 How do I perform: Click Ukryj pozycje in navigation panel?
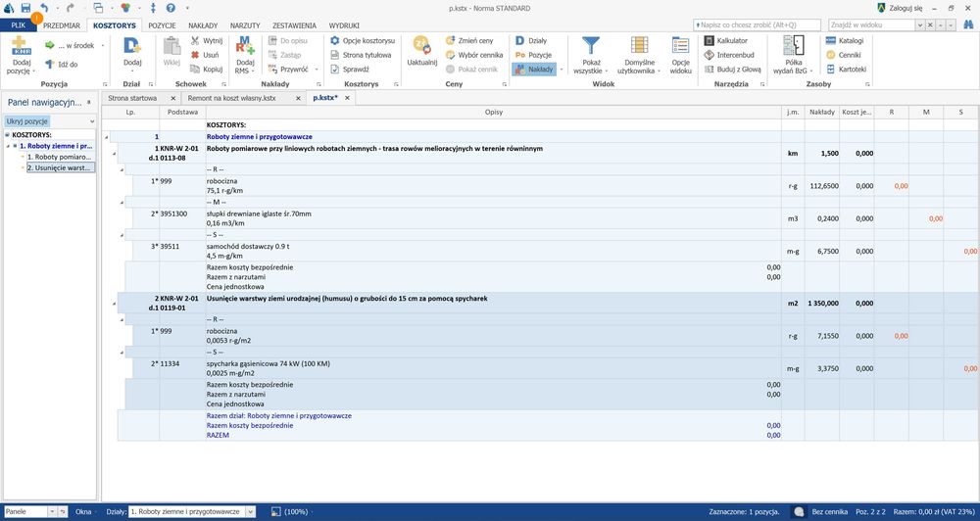coord(26,121)
